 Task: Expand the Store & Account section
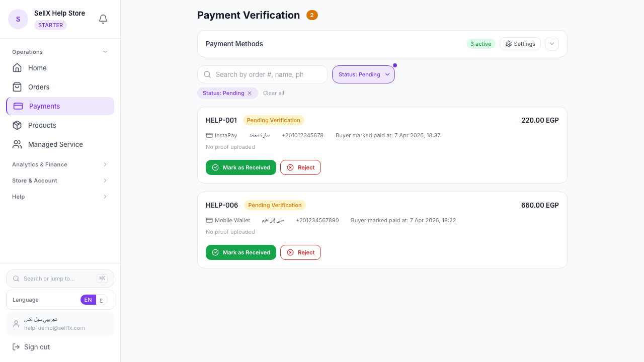coord(60,180)
